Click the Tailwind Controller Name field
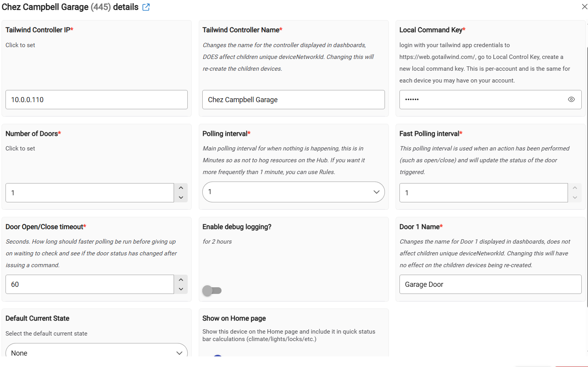 tap(293, 100)
